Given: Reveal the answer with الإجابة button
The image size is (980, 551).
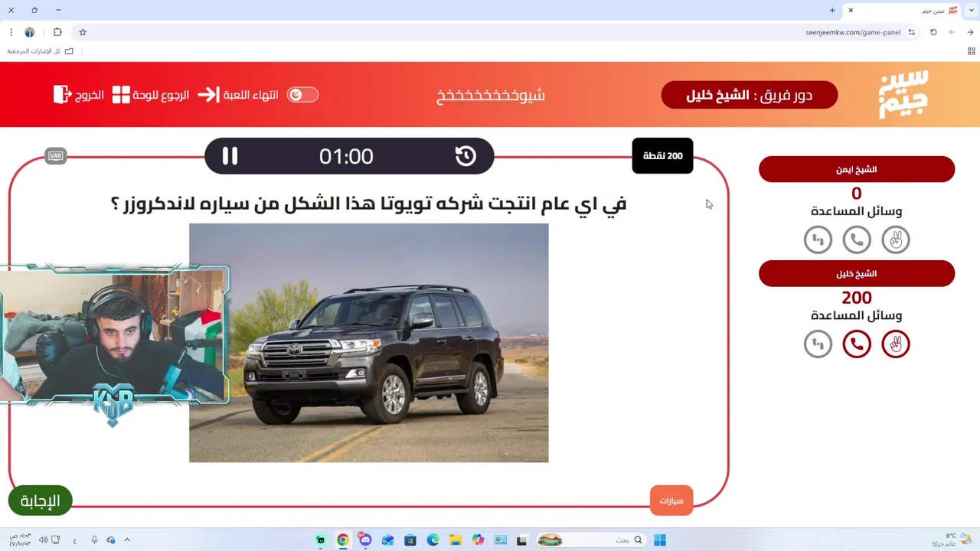Looking at the screenshot, I should 40,500.
